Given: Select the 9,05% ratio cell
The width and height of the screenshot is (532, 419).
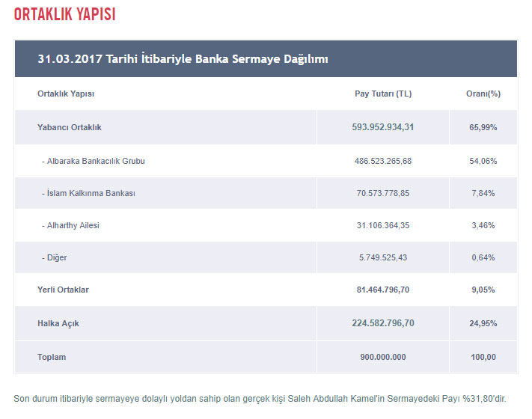Looking at the screenshot, I should pyautogui.click(x=483, y=290).
